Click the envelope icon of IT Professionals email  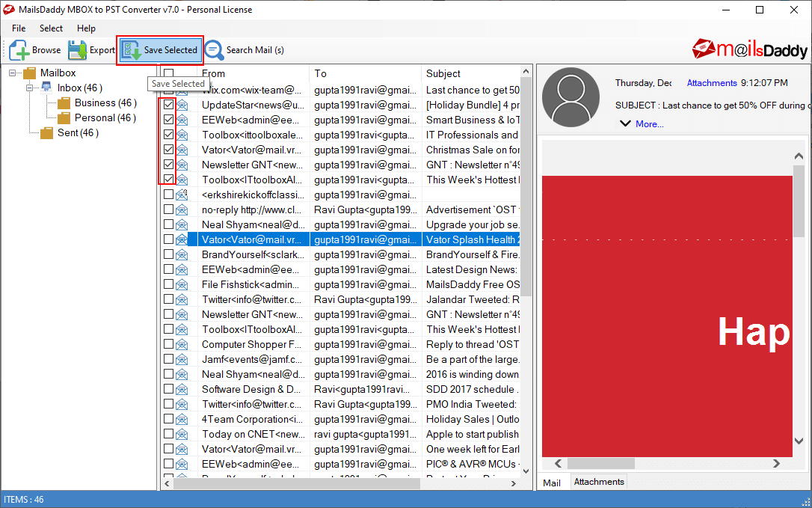click(x=182, y=135)
